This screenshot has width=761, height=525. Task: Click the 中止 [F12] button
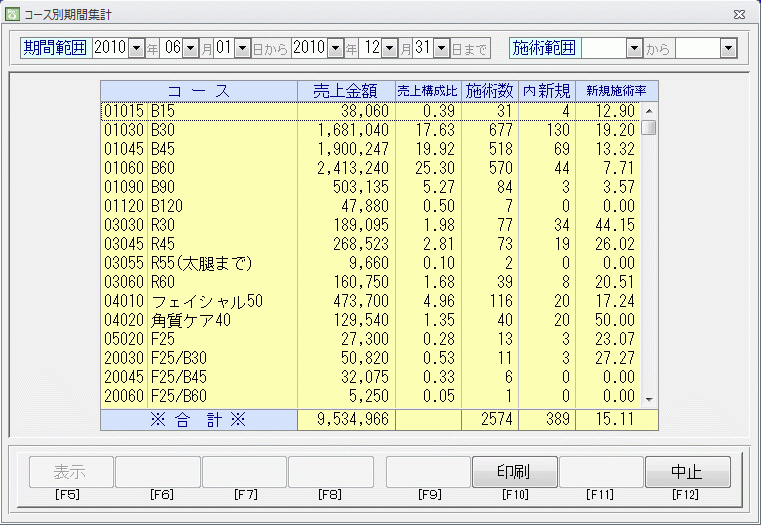(687, 472)
